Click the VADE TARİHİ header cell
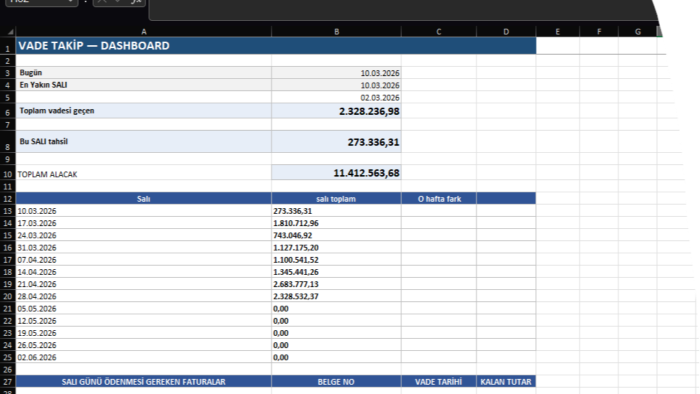Viewport: 700px width, 394px height. pyautogui.click(x=439, y=382)
